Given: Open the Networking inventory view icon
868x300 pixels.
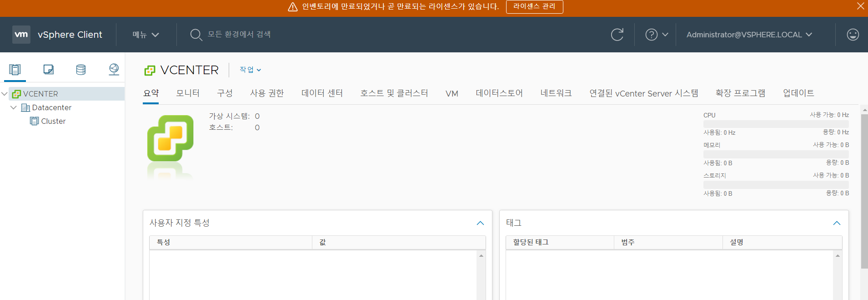Looking at the screenshot, I should pos(114,70).
